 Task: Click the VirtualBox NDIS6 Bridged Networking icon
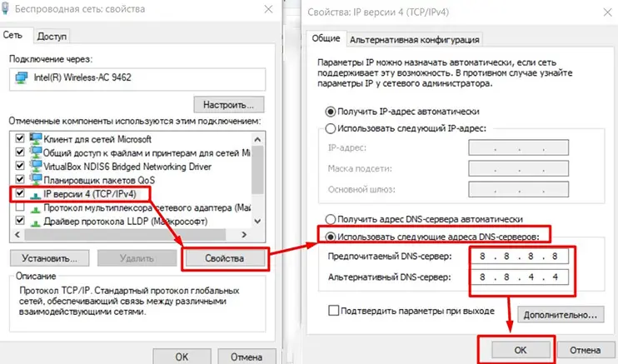(x=36, y=166)
